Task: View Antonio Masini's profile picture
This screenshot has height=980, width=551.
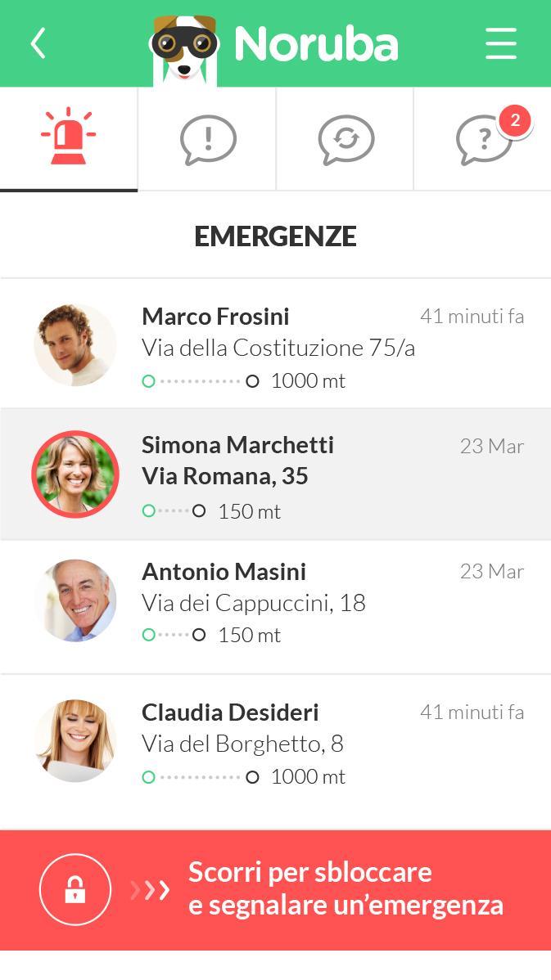Action: pos(75,600)
